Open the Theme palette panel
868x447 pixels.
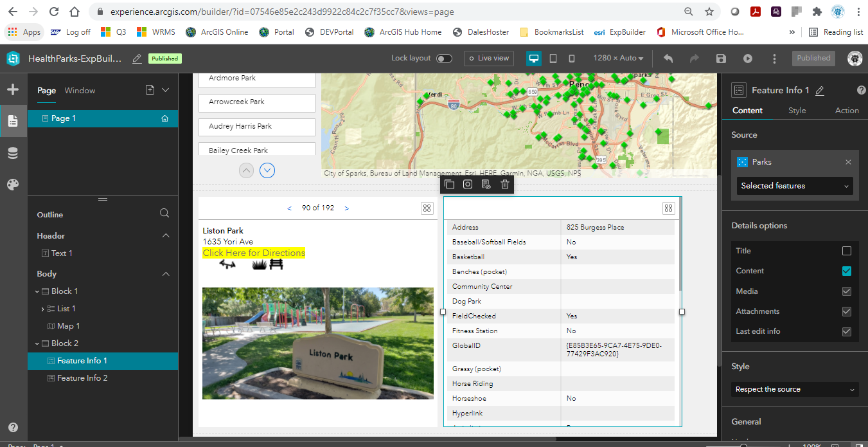[x=13, y=185]
